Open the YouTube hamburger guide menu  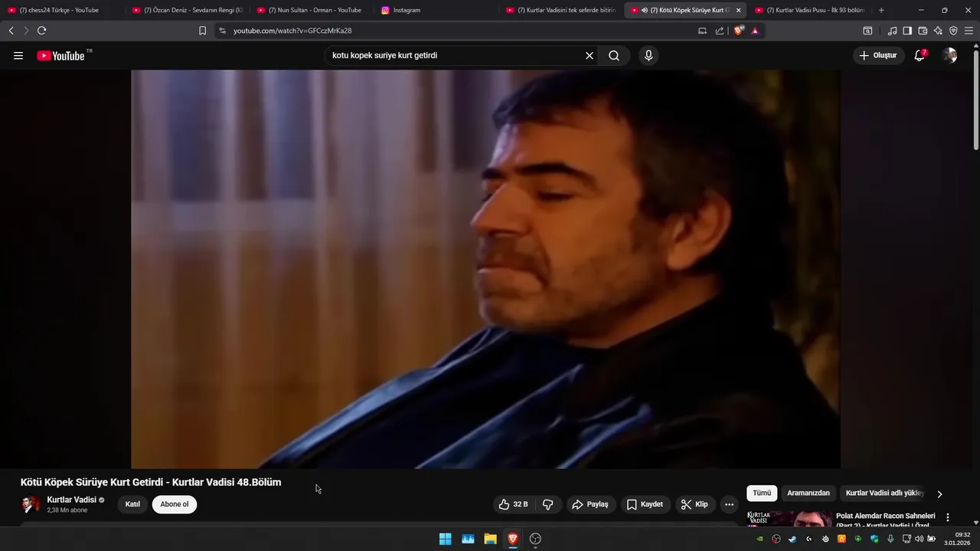click(18, 56)
